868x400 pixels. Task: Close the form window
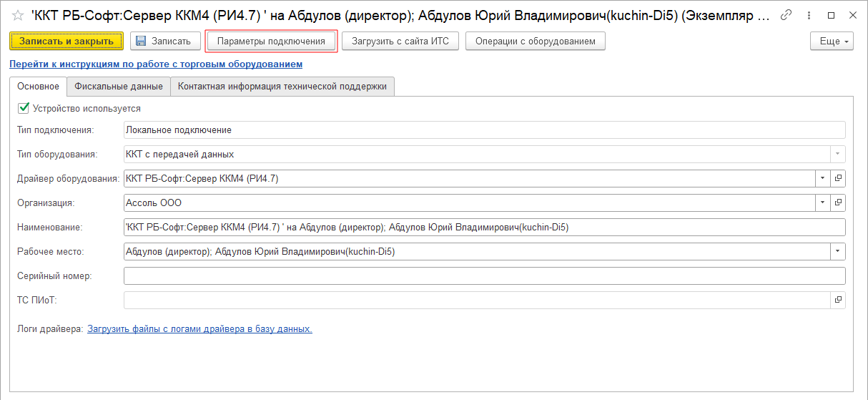tap(852, 15)
